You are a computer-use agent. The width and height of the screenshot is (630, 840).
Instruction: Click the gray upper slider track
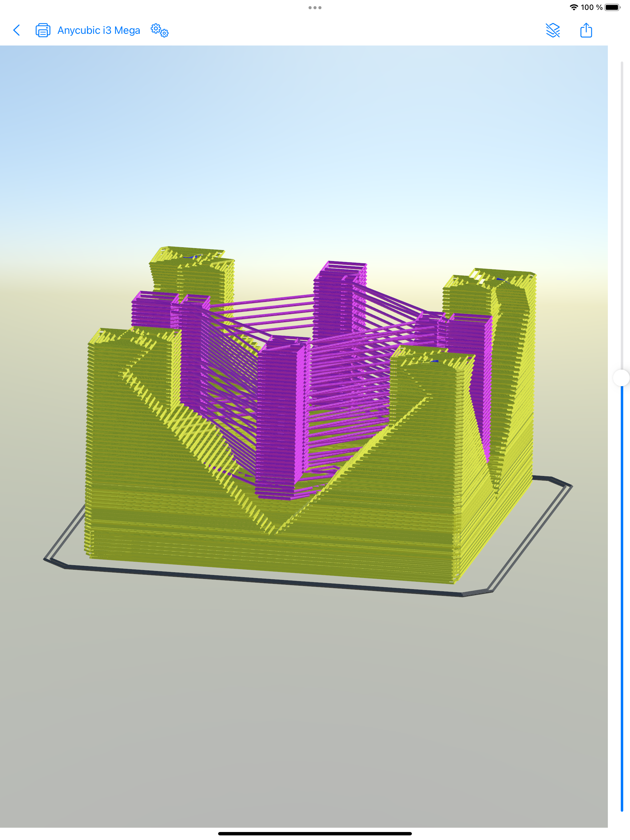click(x=622, y=213)
